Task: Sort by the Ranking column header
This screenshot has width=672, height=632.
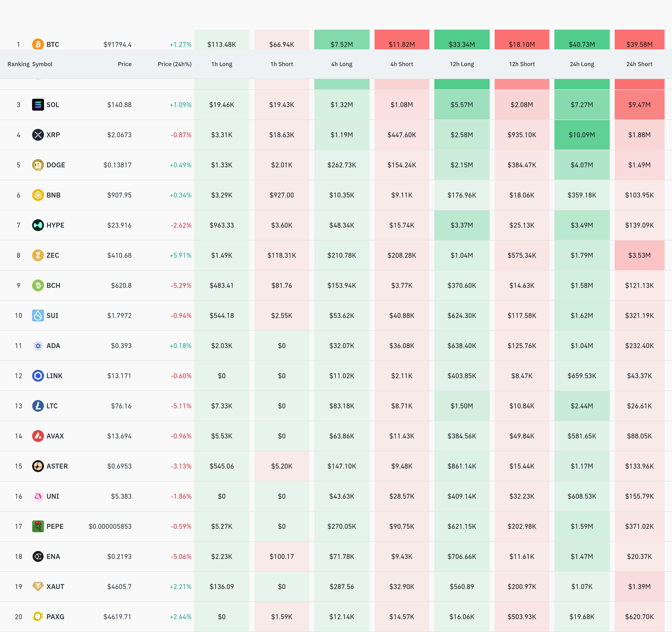Action: (x=19, y=64)
